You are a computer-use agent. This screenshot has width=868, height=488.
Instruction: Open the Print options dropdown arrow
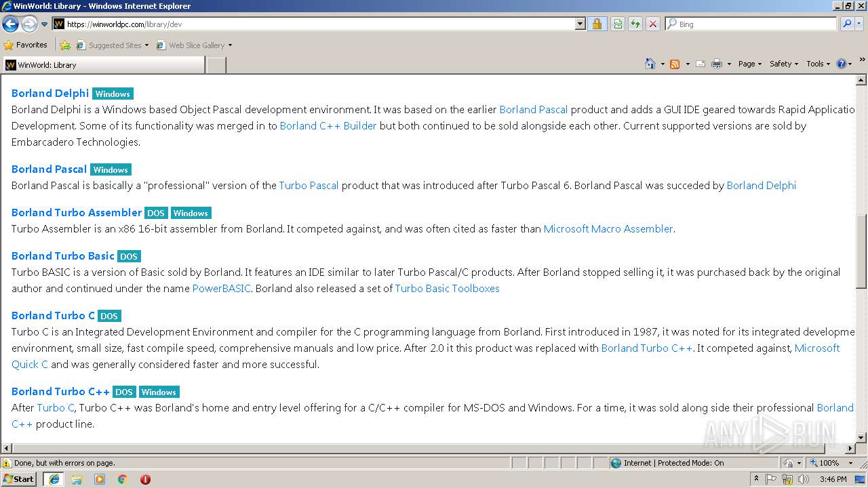coord(729,64)
